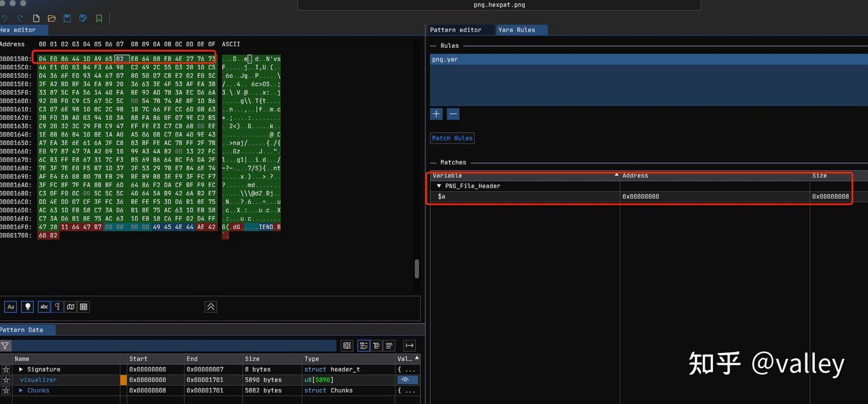The width and height of the screenshot is (868, 404).
Task: Click the flat list view icon
Action: click(x=388, y=346)
